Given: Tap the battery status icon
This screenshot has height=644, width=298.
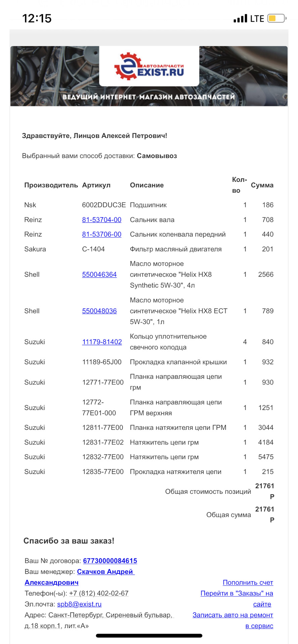Looking at the screenshot, I should click(x=276, y=18).
